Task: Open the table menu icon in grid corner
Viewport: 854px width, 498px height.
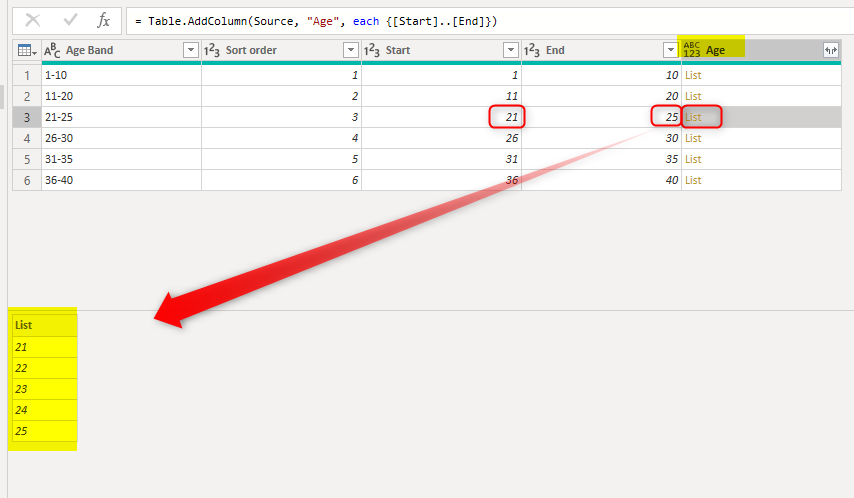Action: coord(25,50)
